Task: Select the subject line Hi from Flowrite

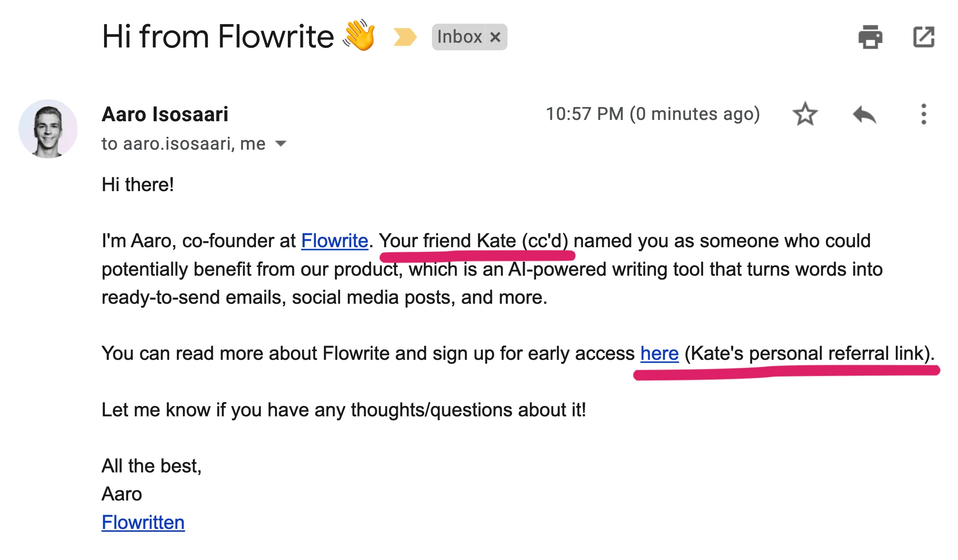Action: click(x=216, y=37)
